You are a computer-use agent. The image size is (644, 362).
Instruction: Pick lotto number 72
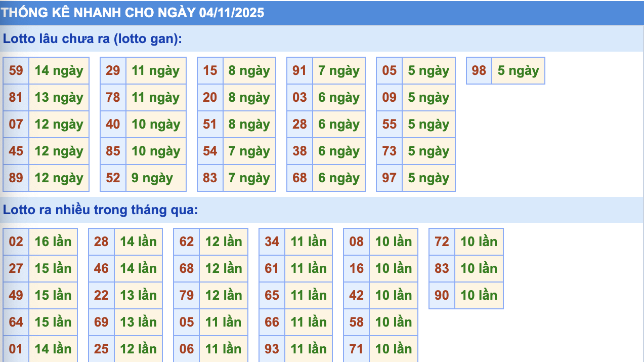(x=442, y=242)
